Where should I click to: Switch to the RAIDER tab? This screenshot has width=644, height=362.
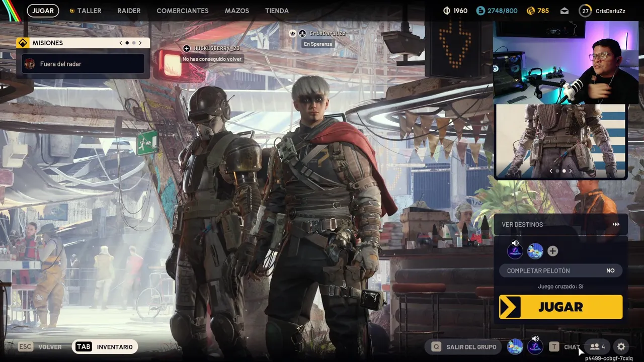tap(129, 11)
